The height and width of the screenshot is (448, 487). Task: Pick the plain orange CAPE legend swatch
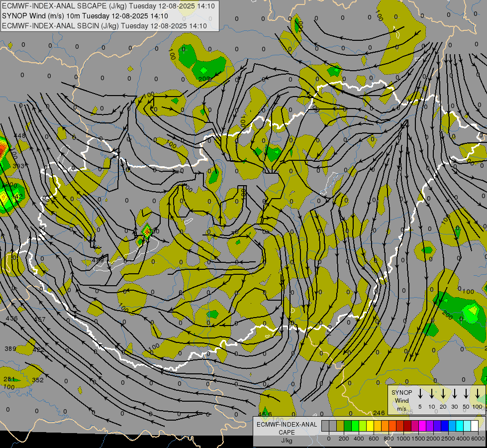pyautogui.click(x=385, y=426)
